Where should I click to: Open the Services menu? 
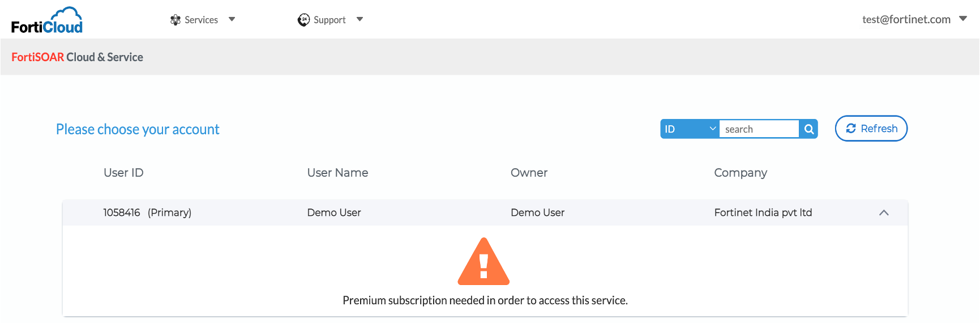click(x=201, y=20)
